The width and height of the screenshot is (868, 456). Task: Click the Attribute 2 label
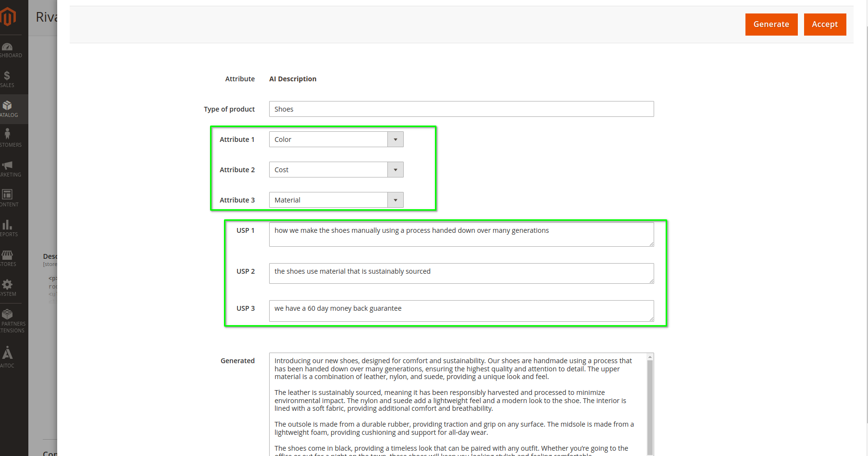237,170
